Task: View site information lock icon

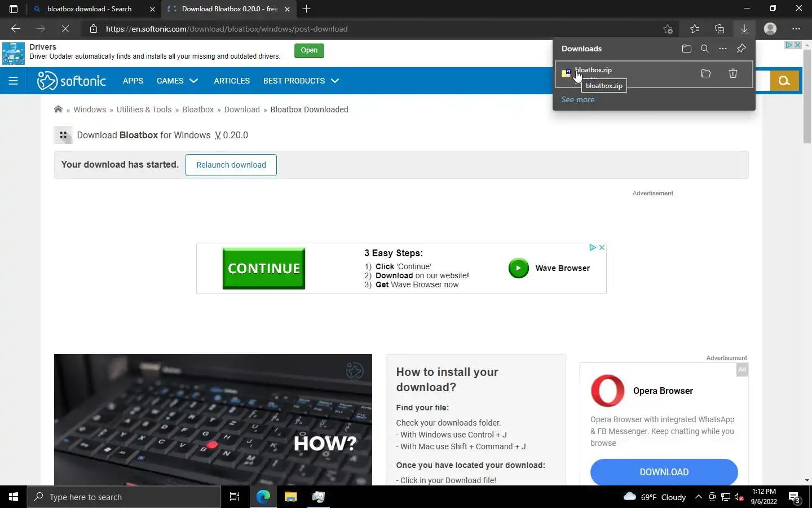Action: point(94,29)
